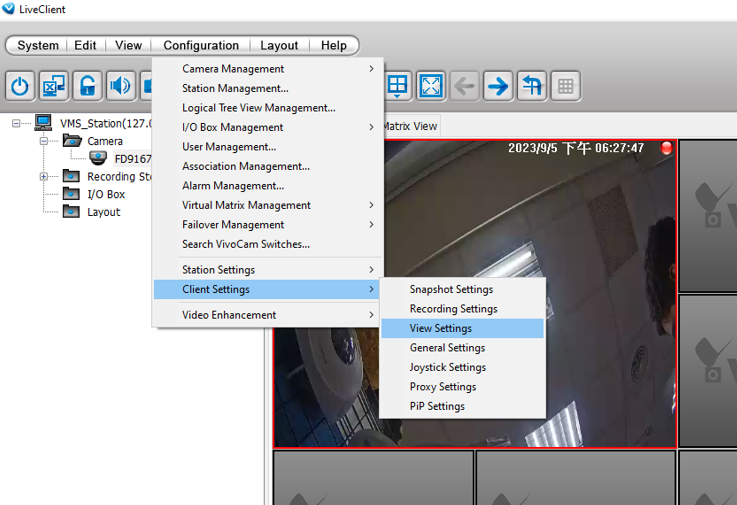This screenshot has width=737, height=505.
Task: Expand Failover Management submenu arrow
Action: [x=371, y=225]
